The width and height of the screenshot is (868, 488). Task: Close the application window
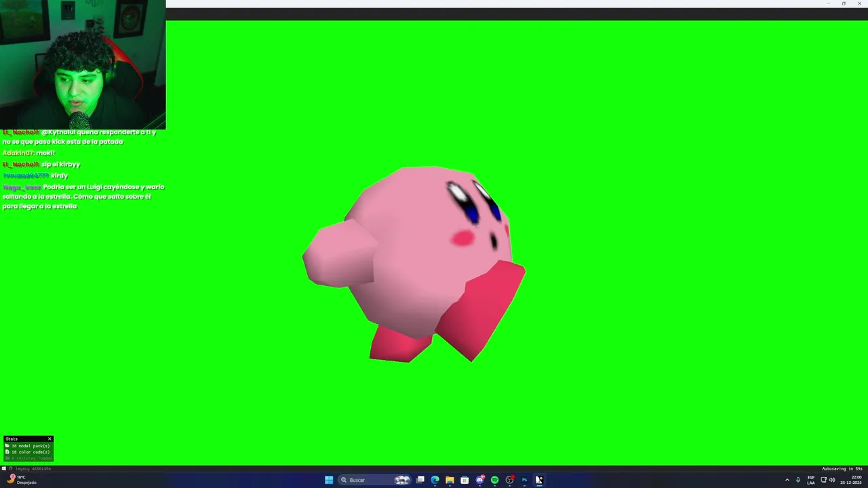(859, 3)
